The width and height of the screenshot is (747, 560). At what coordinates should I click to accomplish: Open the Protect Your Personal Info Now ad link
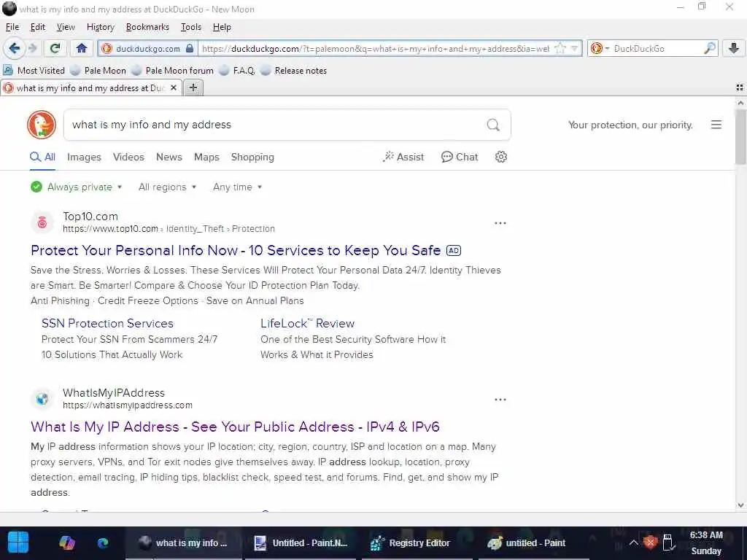click(236, 251)
